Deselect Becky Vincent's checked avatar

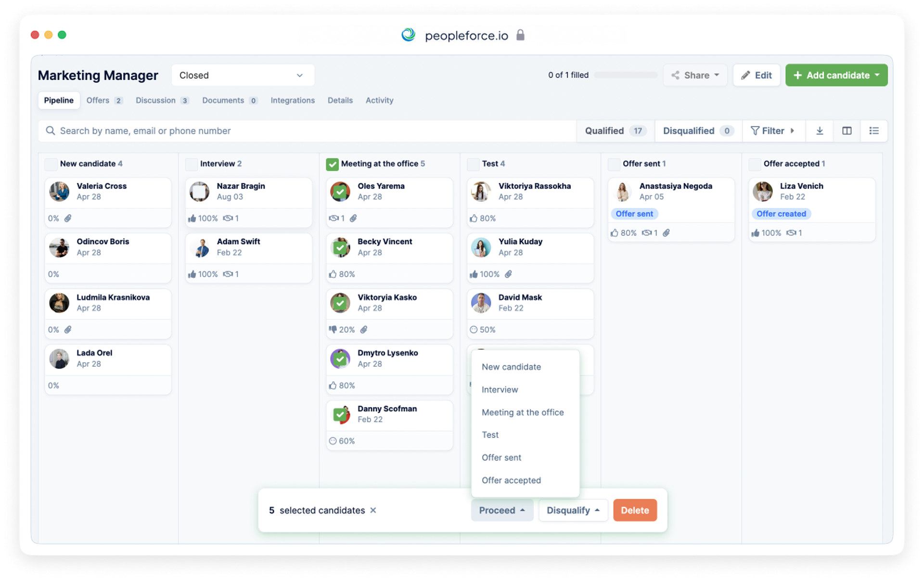pos(340,247)
